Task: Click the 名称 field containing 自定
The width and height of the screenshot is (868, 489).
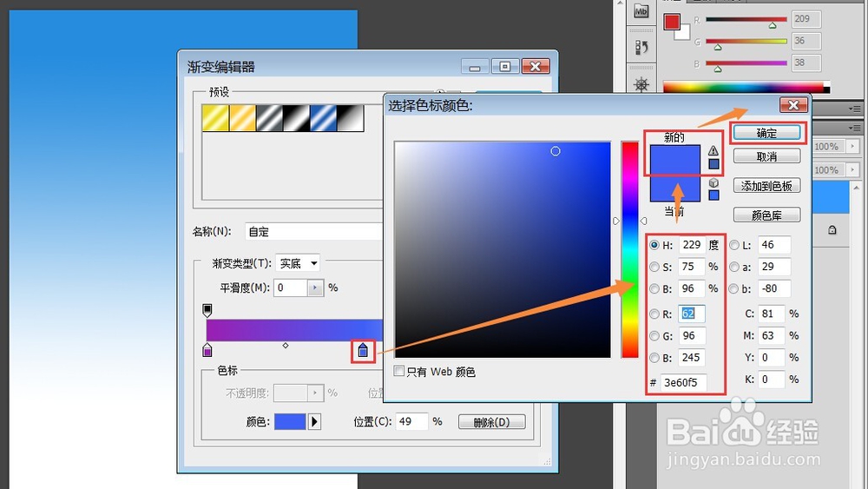Action: pyautogui.click(x=314, y=232)
